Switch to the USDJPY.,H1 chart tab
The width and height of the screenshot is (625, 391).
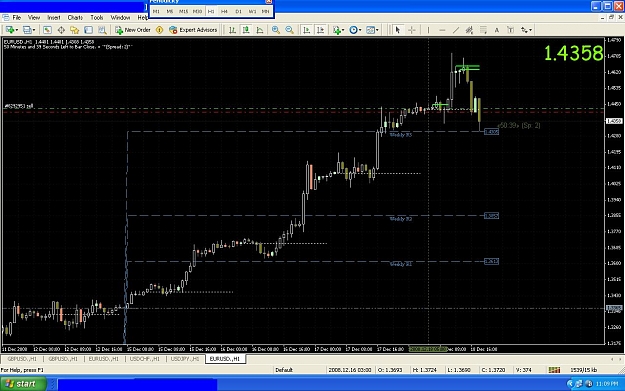(185, 359)
